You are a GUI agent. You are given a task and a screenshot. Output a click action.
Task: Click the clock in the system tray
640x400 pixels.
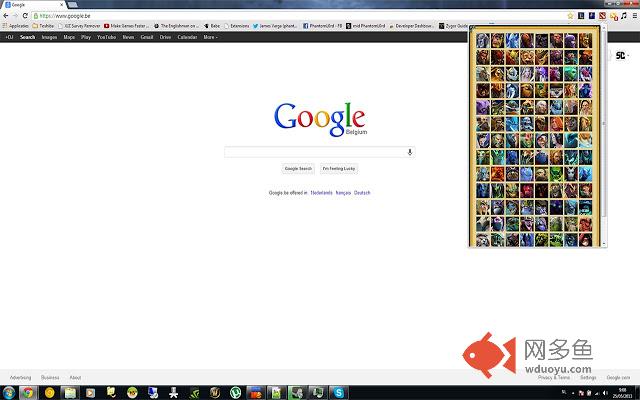(622, 393)
